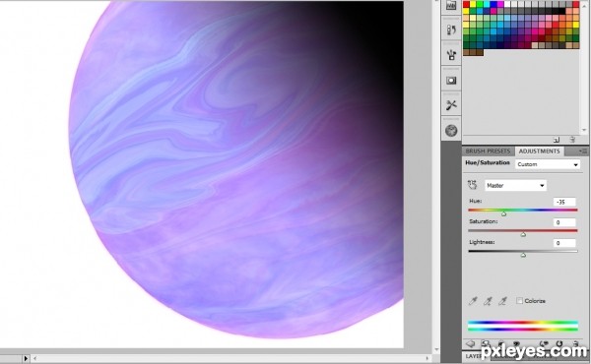This screenshot has width=591, height=364.
Task: Click the Lightness slider handle
Action: [523, 255]
